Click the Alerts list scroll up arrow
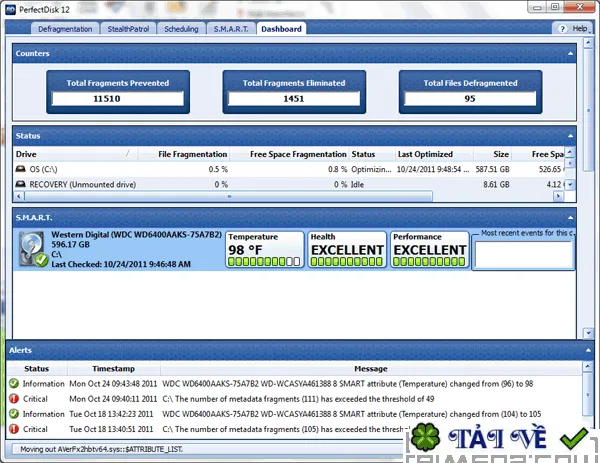 pyautogui.click(x=588, y=367)
